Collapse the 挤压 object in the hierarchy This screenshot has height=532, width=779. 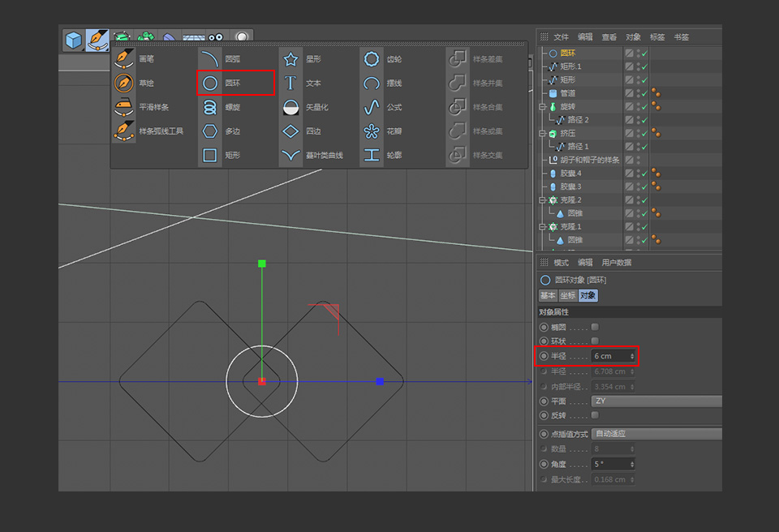tap(541, 132)
